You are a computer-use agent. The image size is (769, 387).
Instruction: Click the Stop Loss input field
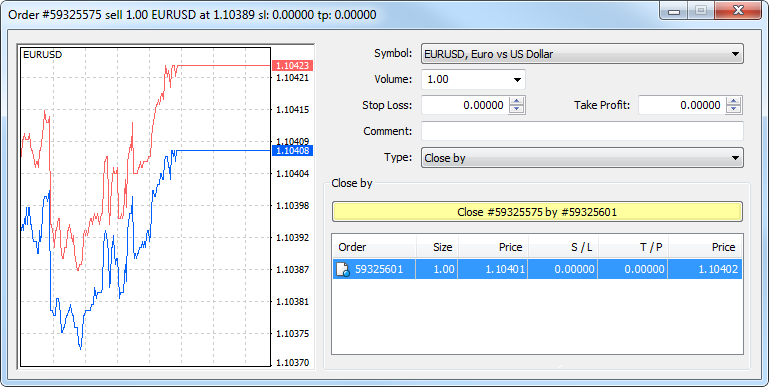[465, 105]
